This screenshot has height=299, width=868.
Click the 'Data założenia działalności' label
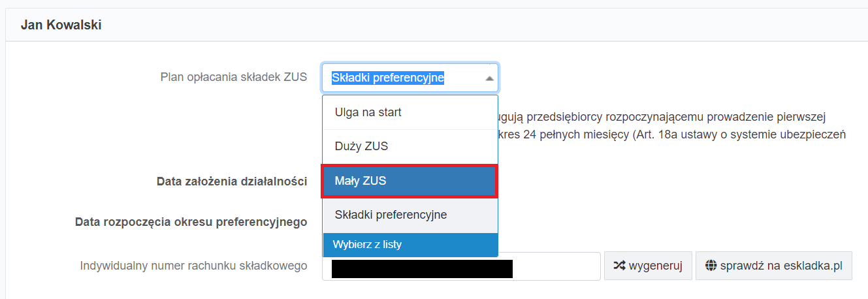[x=232, y=181]
